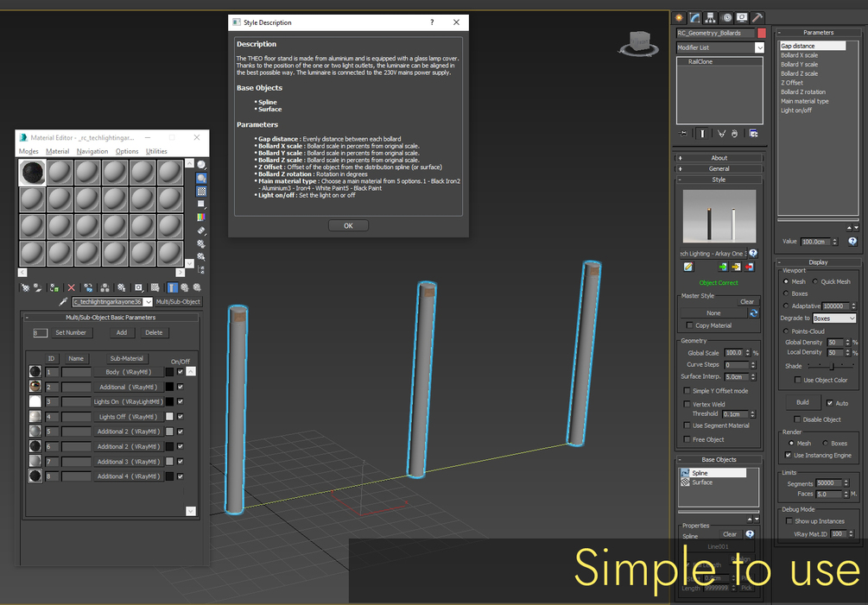This screenshot has width=868, height=605.
Task: Click red object color swatch beside name
Action: click(x=762, y=33)
